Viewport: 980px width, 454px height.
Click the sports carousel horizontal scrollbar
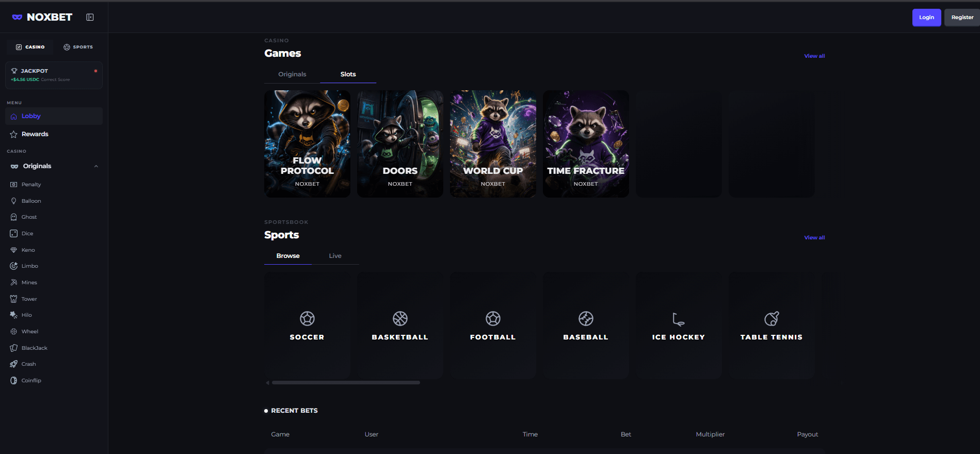tap(346, 383)
